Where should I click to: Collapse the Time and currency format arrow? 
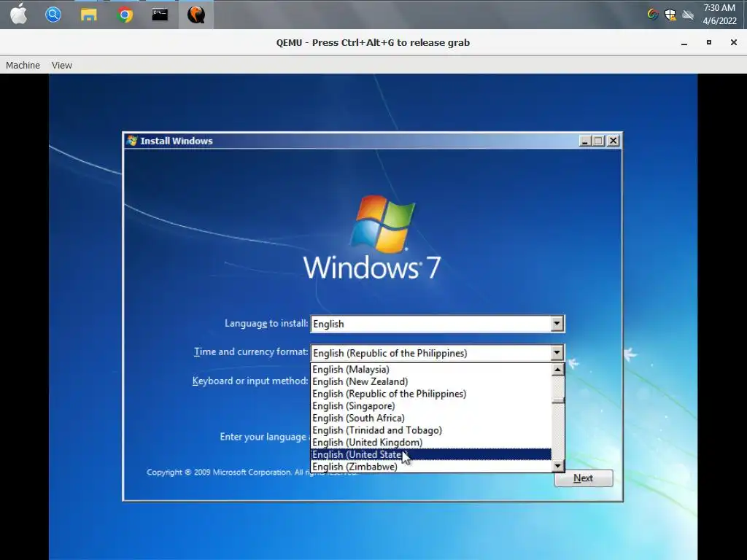click(x=557, y=353)
